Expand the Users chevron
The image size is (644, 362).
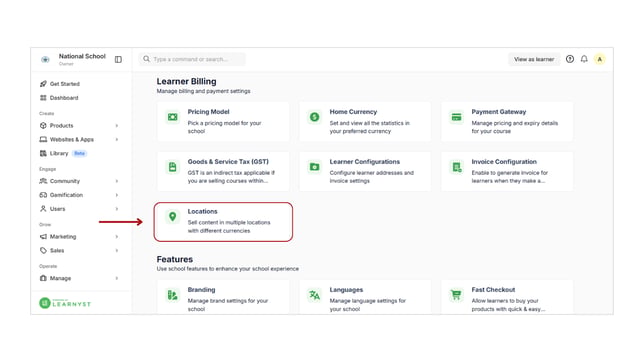117,209
